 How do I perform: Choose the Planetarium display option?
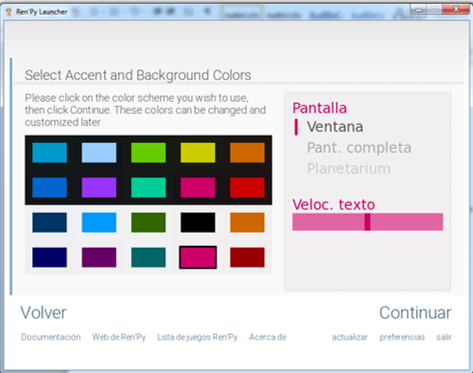pos(349,169)
